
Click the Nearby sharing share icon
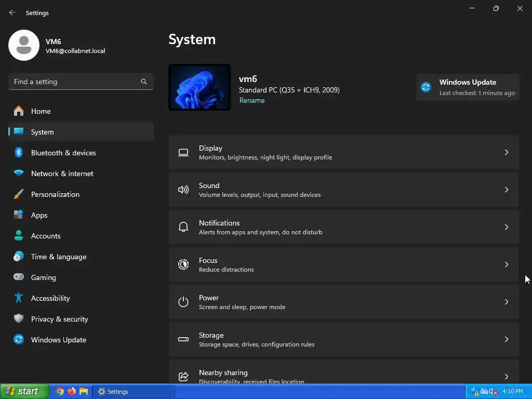(183, 376)
